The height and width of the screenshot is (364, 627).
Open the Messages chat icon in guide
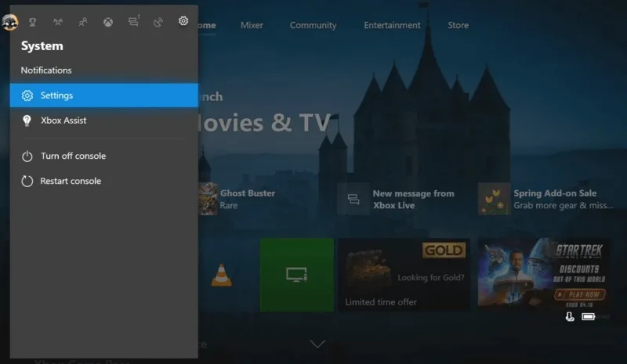pos(133,21)
